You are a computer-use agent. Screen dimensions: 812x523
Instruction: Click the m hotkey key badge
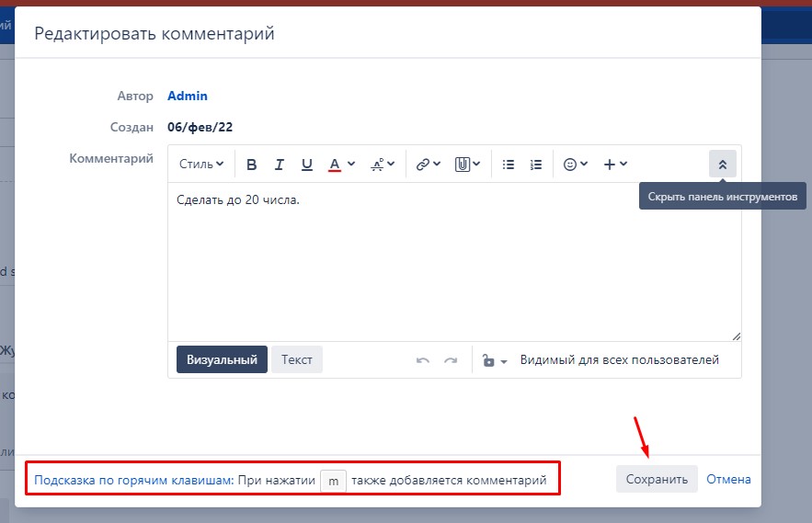pos(334,481)
